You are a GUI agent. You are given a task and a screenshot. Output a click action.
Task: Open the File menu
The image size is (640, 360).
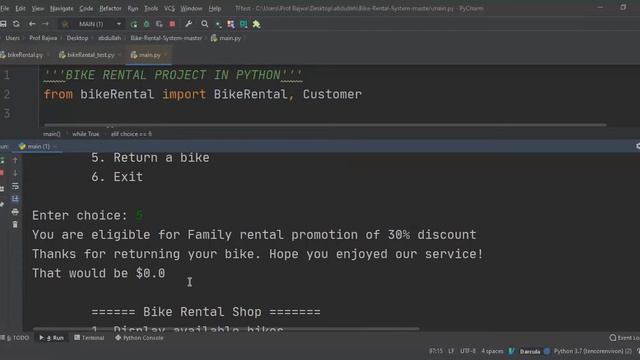(x=4, y=8)
